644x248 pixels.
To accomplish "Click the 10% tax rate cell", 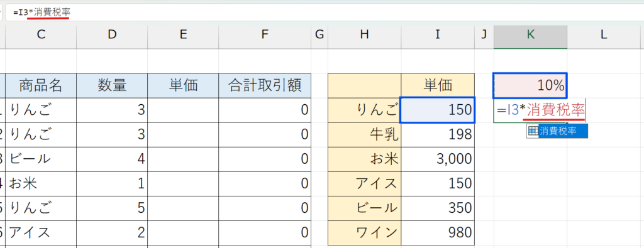I will pyautogui.click(x=531, y=85).
